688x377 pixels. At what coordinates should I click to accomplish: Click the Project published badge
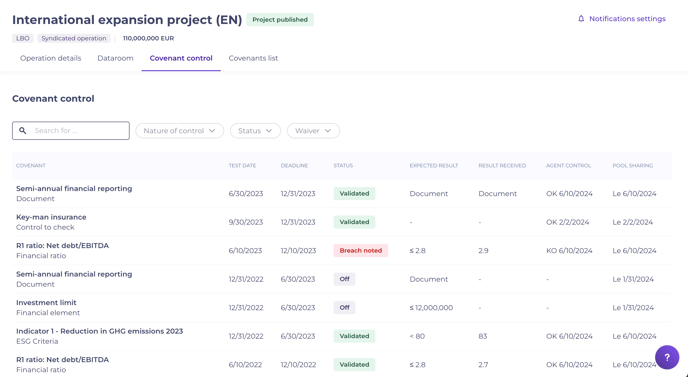280,20
